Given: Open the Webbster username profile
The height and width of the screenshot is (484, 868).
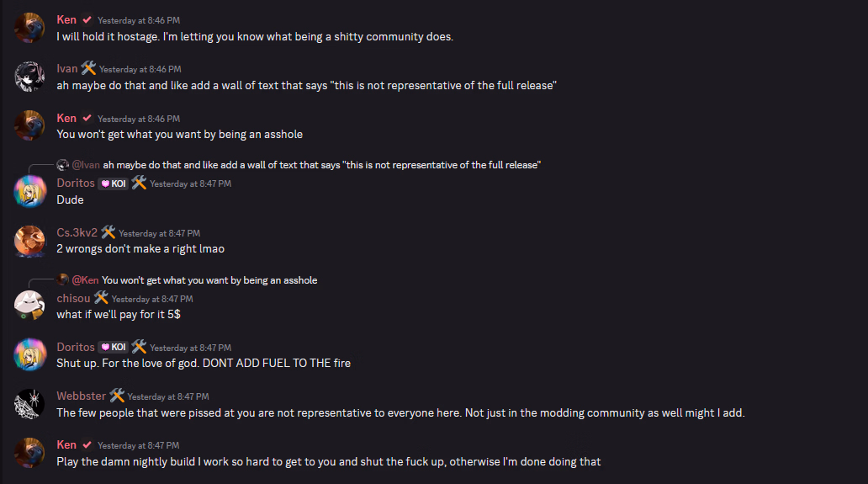Looking at the screenshot, I should 82,396.
